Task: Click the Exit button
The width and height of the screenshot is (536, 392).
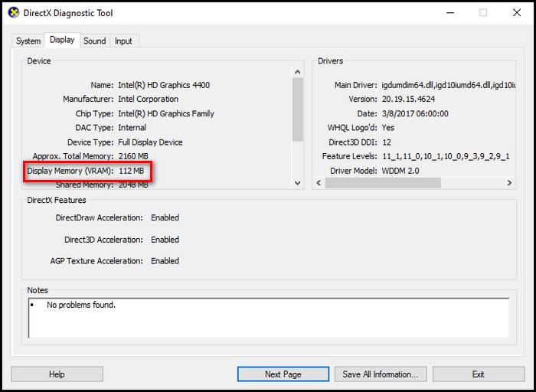Action: [479, 374]
